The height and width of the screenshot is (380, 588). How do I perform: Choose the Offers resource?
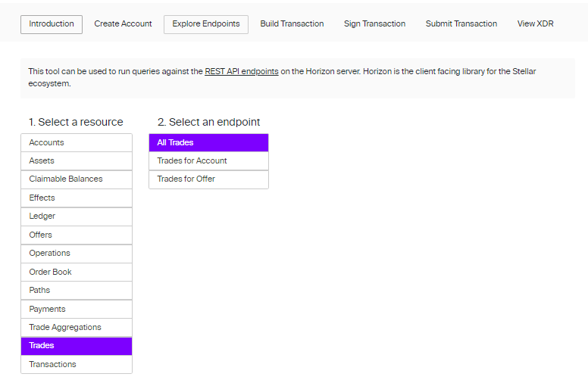click(x=77, y=235)
